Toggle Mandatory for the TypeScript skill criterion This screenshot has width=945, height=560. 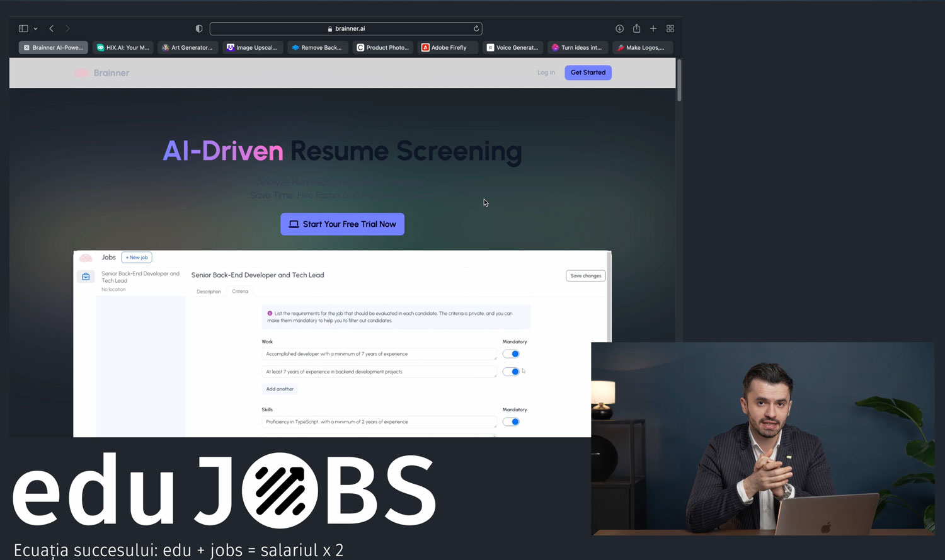click(511, 422)
